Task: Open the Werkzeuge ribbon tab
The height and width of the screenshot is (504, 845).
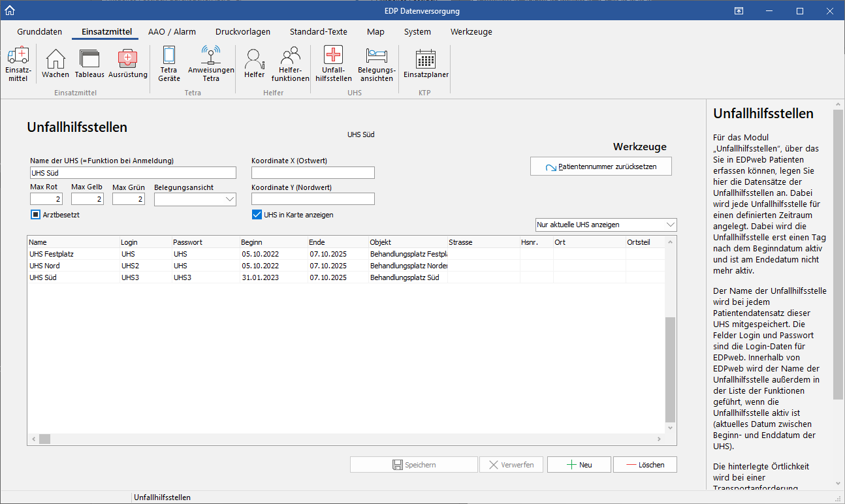Action: 471,31
